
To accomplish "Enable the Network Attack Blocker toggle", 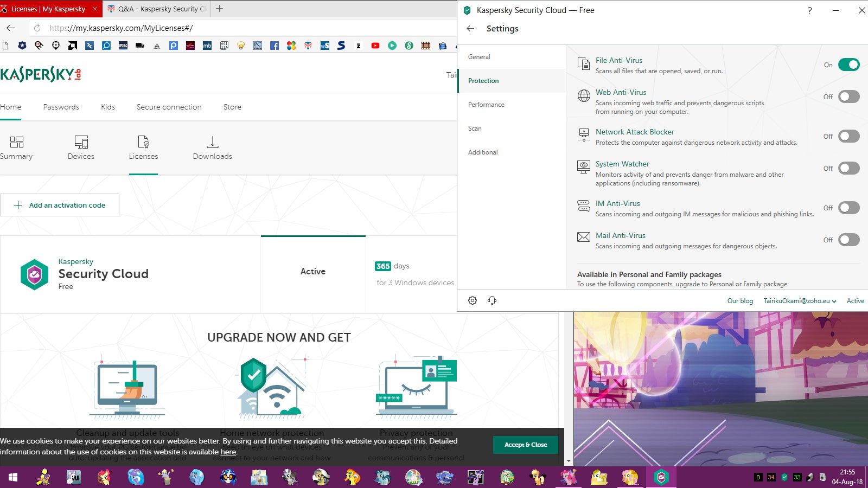I will click(x=849, y=136).
